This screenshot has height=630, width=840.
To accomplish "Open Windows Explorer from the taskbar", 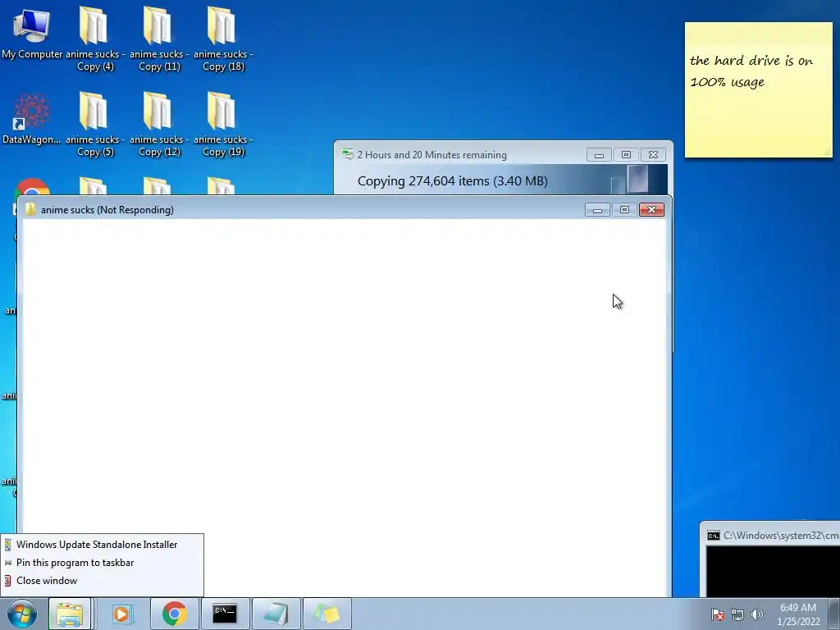I will [x=70, y=614].
